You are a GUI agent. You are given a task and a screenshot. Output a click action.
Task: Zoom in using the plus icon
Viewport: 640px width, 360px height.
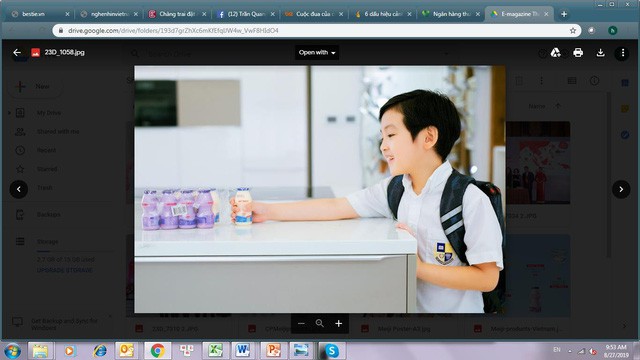click(338, 323)
